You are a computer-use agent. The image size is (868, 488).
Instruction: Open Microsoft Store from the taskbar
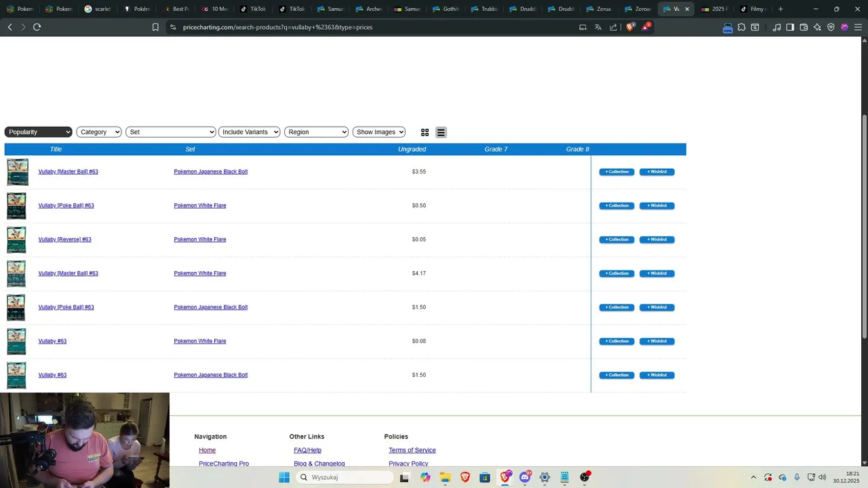[x=485, y=477]
